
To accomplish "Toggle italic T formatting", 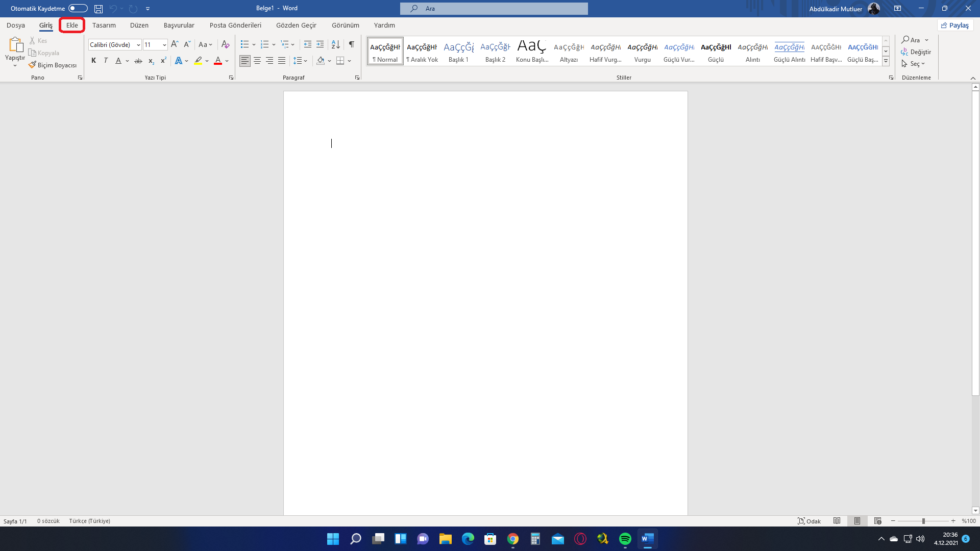I will click(x=106, y=61).
